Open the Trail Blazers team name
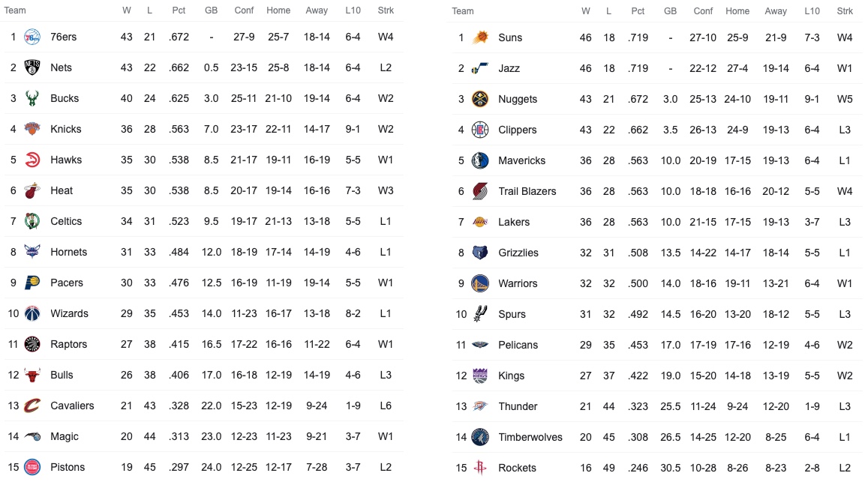Viewport: 868px width, 497px height. point(527,191)
